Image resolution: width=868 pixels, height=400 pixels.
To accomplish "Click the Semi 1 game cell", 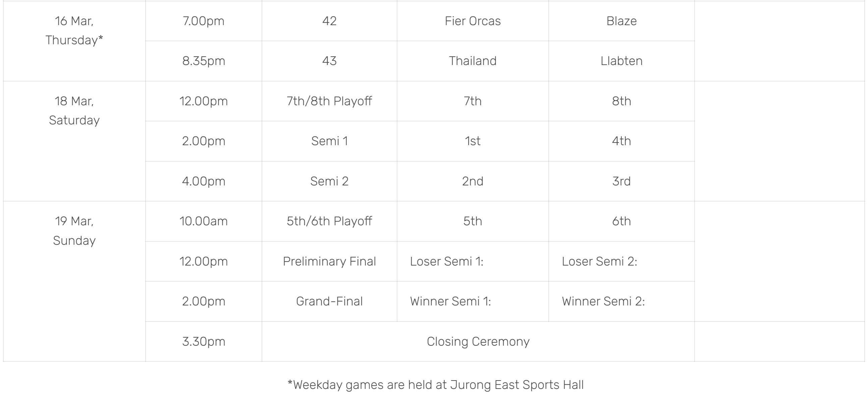I will (329, 141).
